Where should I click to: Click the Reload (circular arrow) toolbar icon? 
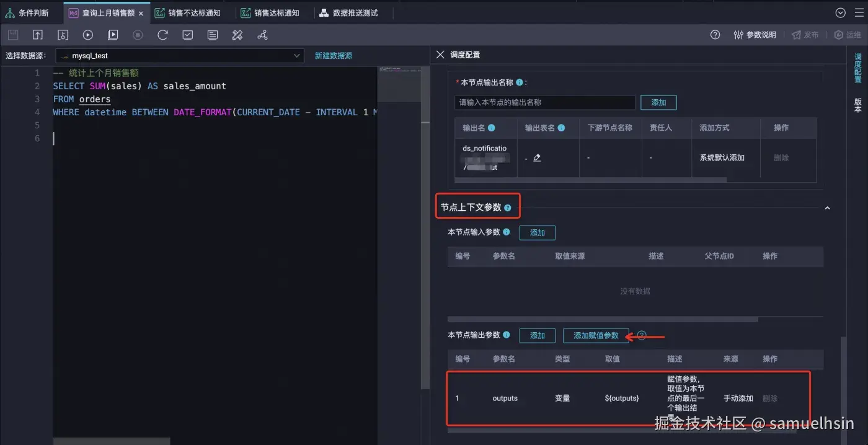coord(162,35)
